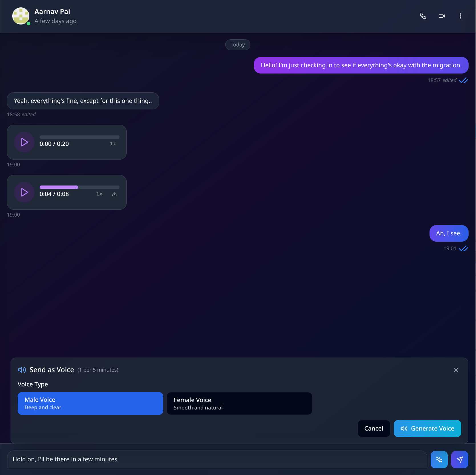Play the 0:08 voice message
The image size is (476, 475).
click(25, 192)
